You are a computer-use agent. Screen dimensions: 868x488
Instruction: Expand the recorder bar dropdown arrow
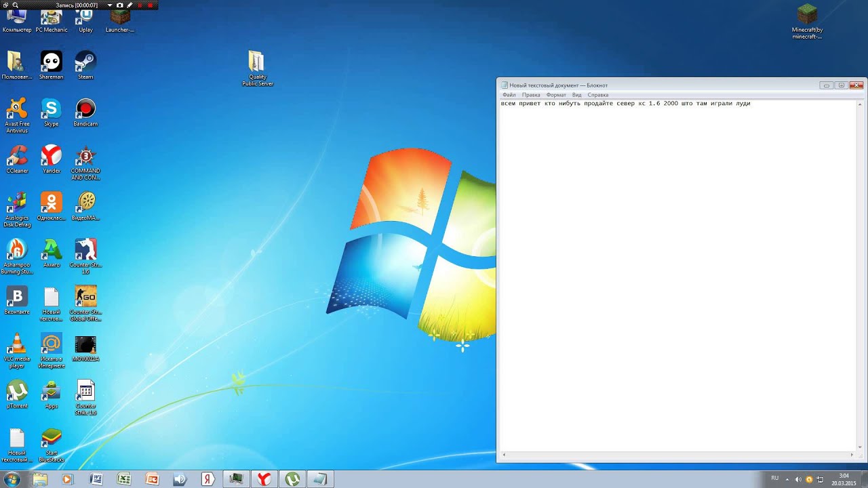tap(110, 5)
